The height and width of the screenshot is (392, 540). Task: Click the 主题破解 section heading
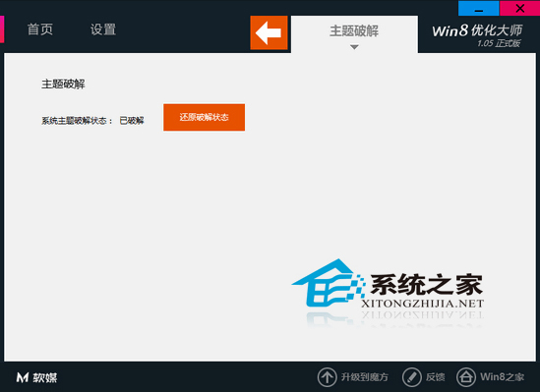63,84
